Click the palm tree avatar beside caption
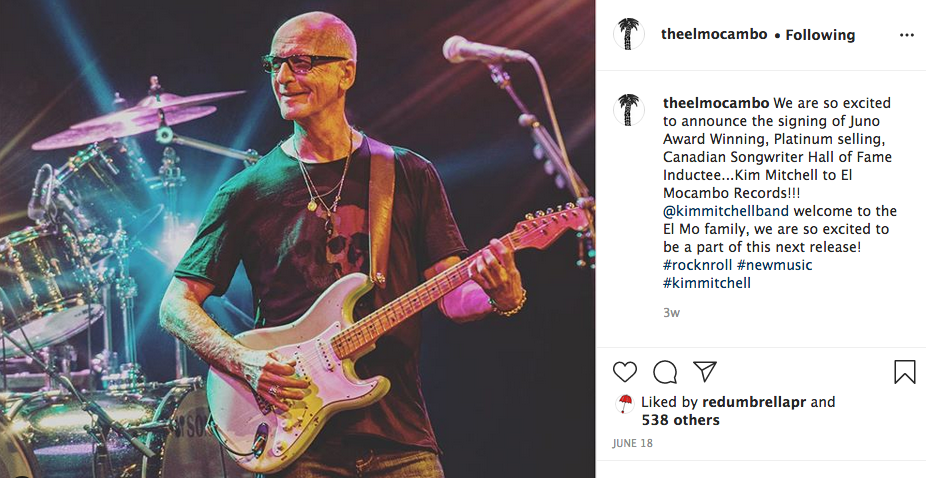The height and width of the screenshot is (478, 926). click(x=628, y=109)
